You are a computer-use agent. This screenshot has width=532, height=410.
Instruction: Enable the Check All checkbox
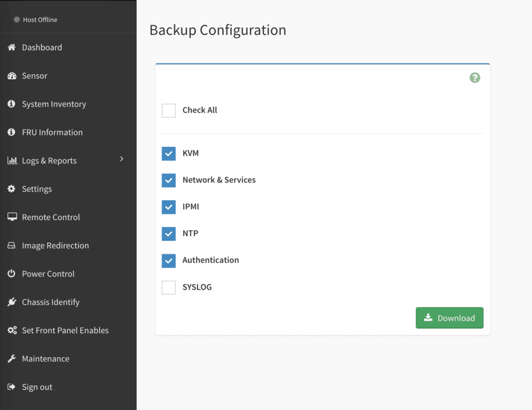tap(168, 110)
